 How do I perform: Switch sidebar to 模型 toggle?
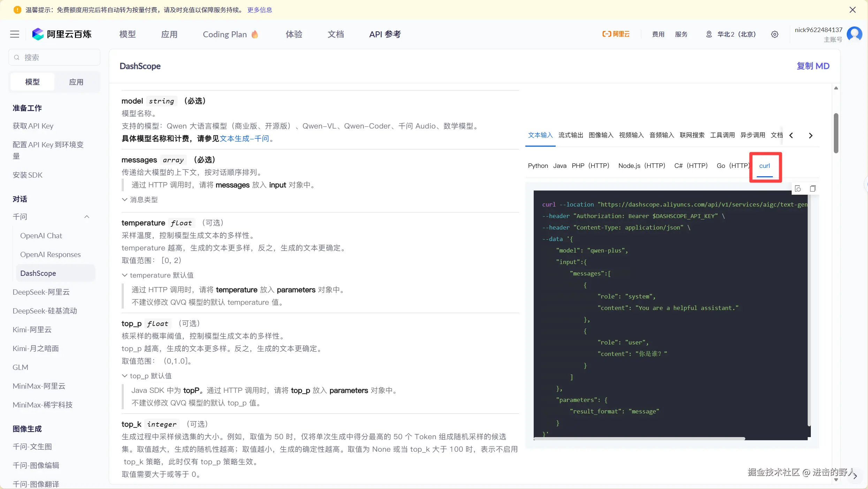click(32, 82)
